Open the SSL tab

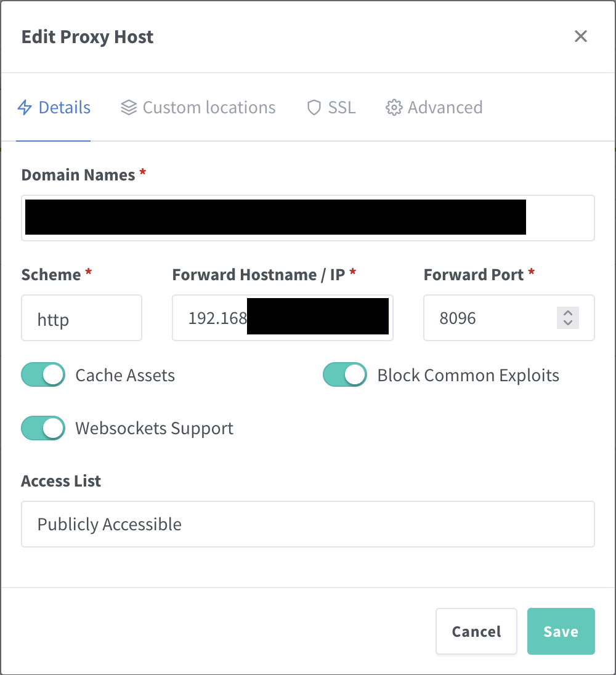341,108
